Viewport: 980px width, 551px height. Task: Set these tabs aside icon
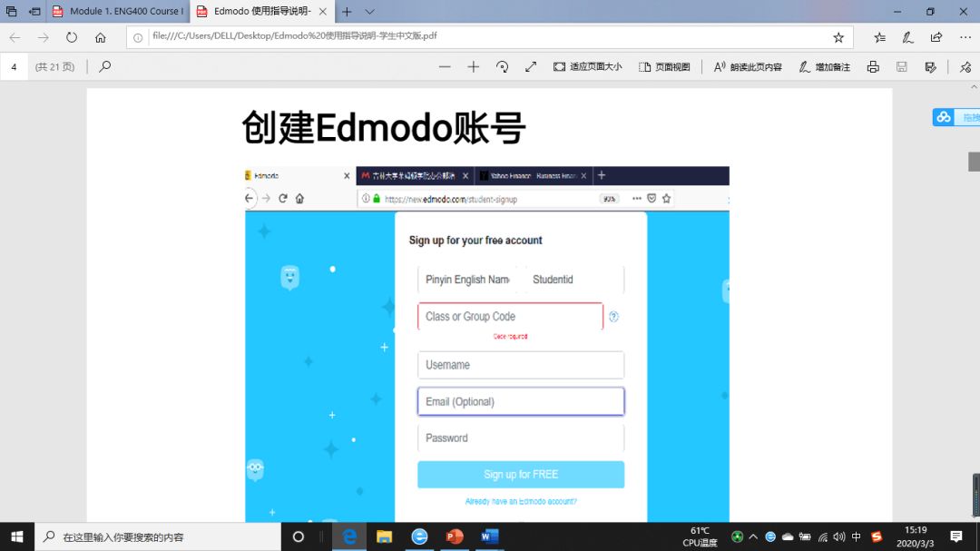point(34,11)
